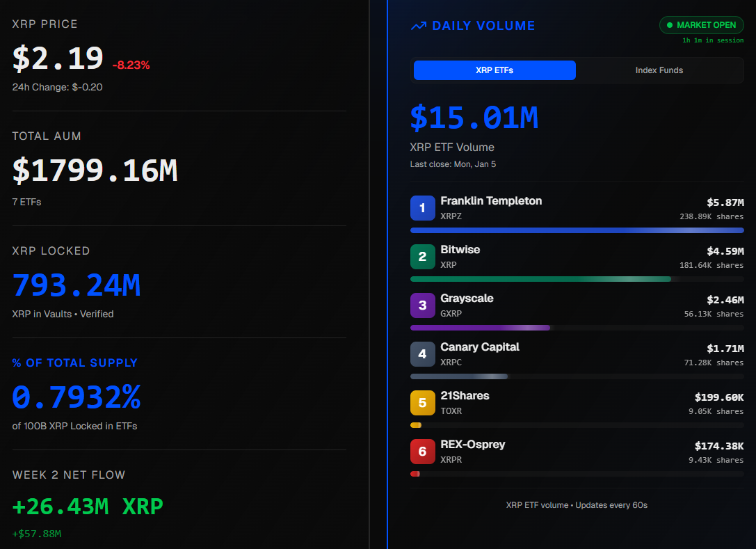Click the +26.43M XRP net flow
Screen dimensions: 756x549
88,507
